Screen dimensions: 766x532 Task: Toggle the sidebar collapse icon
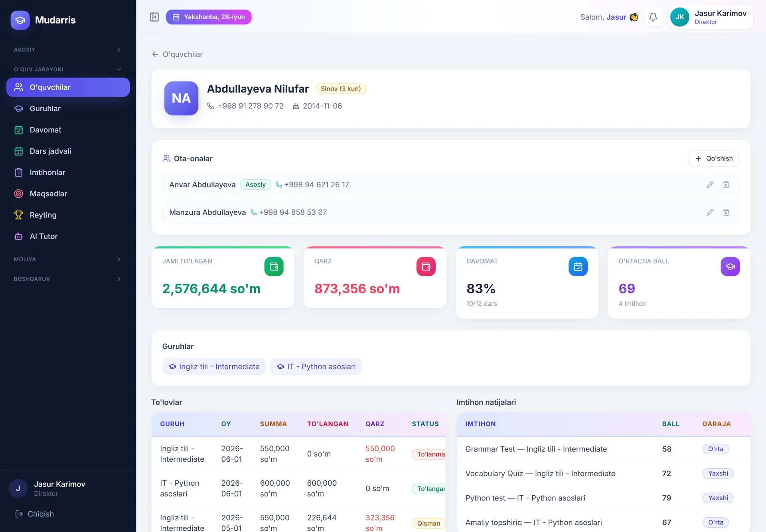point(154,17)
